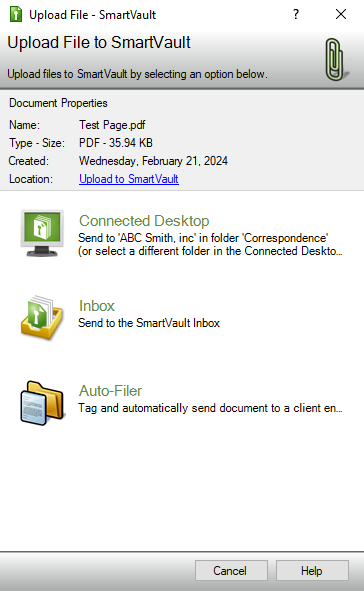Click the 'Upload File to SmartVault' heading
The height and width of the screenshot is (591, 364).
[99, 42]
